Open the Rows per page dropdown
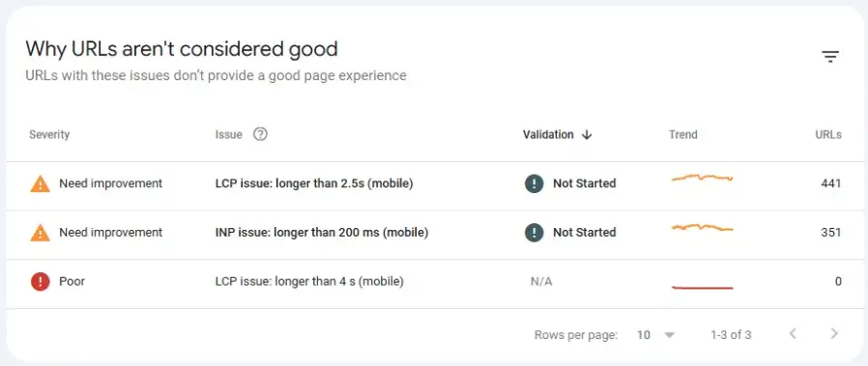 tap(656, 334)
